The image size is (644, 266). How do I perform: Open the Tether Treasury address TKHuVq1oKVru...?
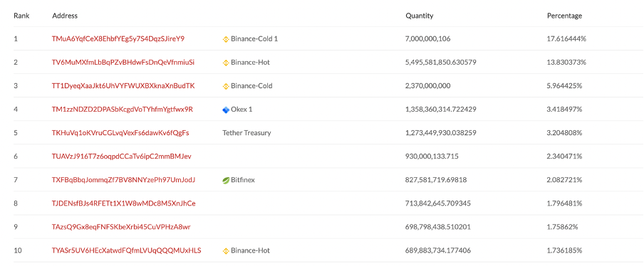120,133
